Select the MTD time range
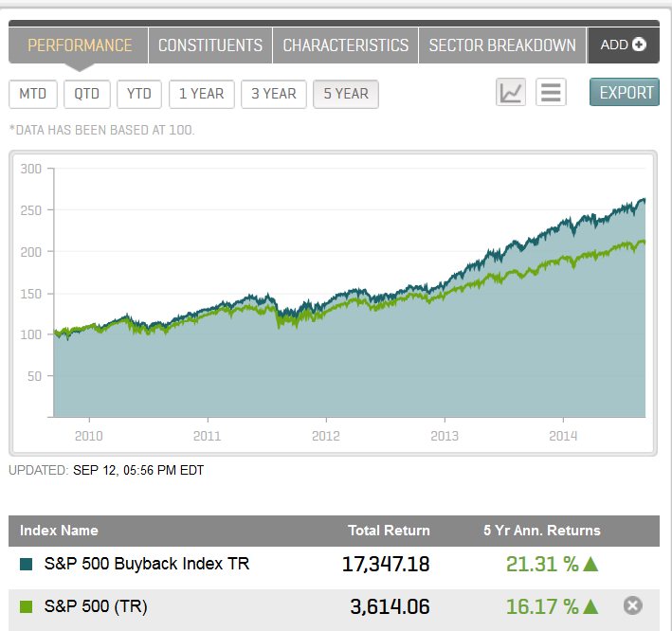 tap(32, 94)
